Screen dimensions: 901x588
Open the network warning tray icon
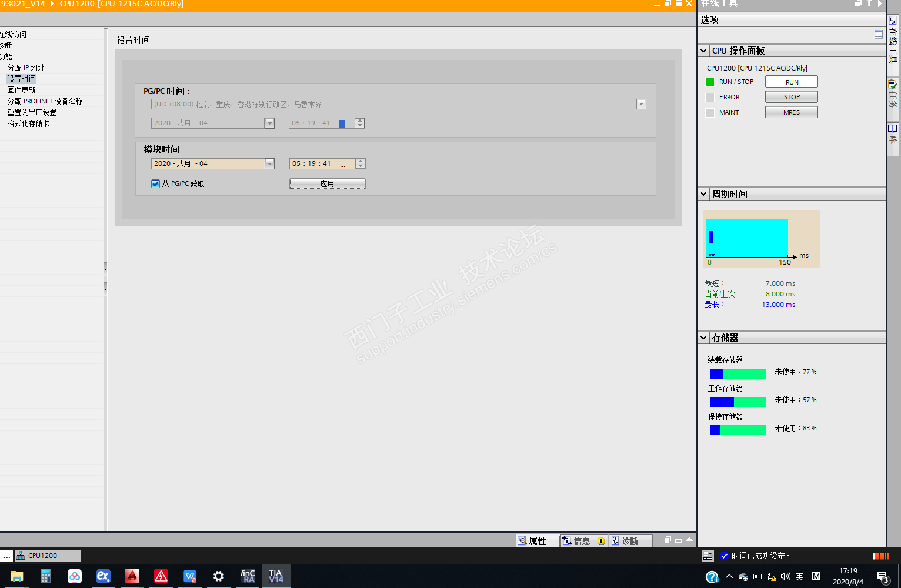click(x=772, y=577)
